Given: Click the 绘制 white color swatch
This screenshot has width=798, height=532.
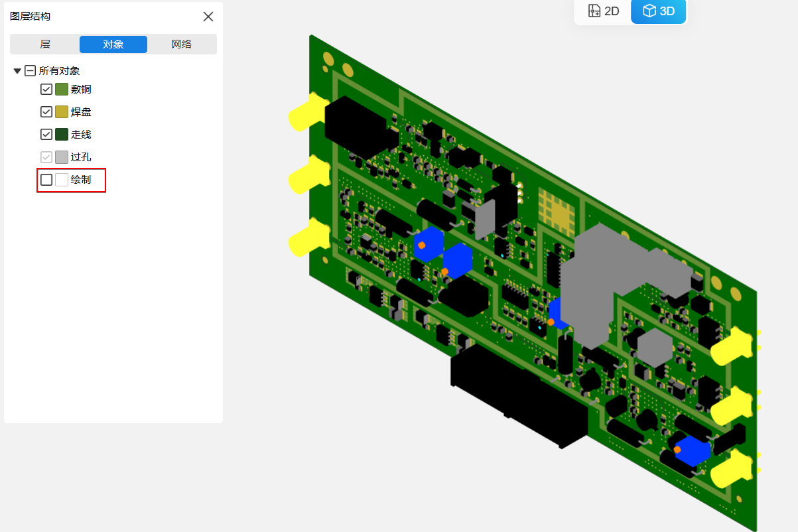Looking at the screenshot, I should click(x=62, y=180).
